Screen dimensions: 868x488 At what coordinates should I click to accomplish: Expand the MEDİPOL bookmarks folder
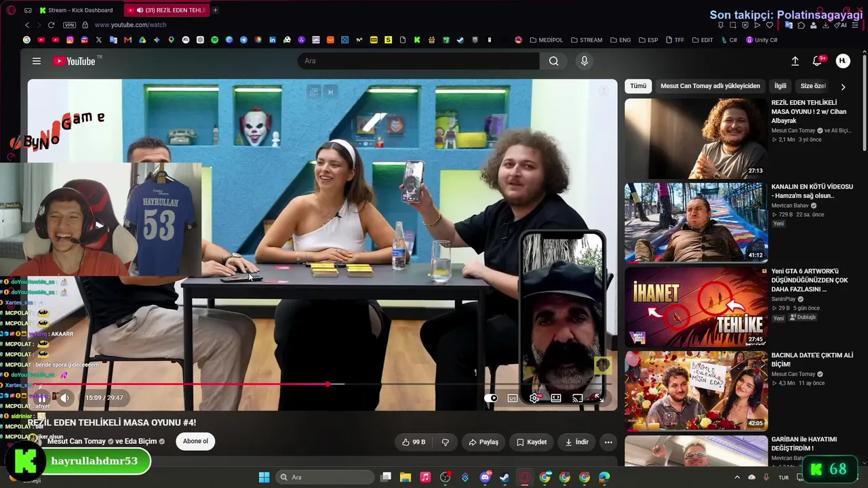[x=545, y=40]
